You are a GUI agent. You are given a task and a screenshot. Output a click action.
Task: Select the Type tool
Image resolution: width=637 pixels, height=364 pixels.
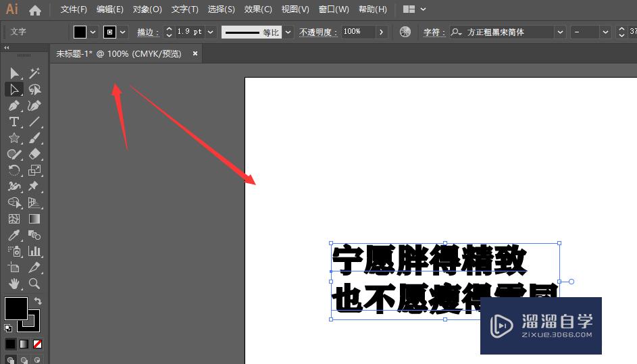point(14,122)
